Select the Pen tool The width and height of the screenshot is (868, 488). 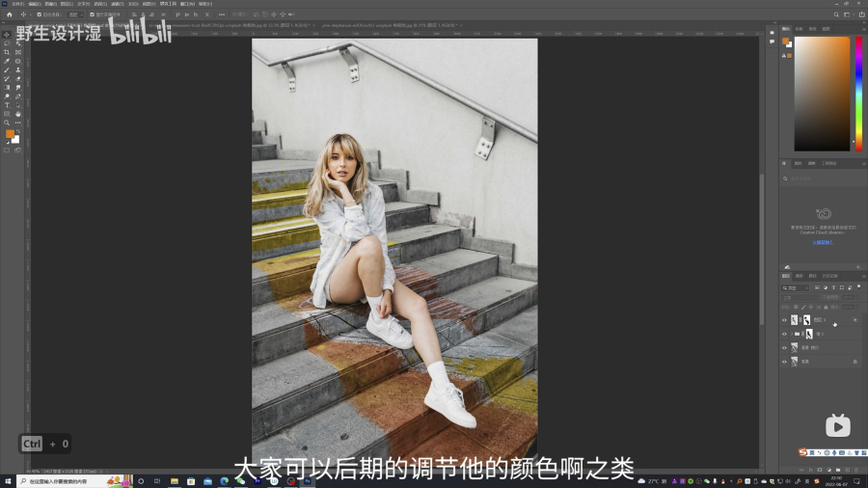pyautogui.click(x=18, y=96)
